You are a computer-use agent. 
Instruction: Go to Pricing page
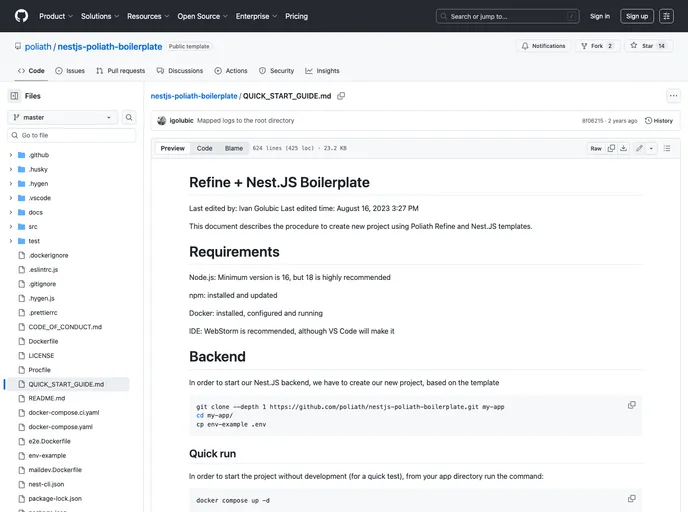point(296,16)
